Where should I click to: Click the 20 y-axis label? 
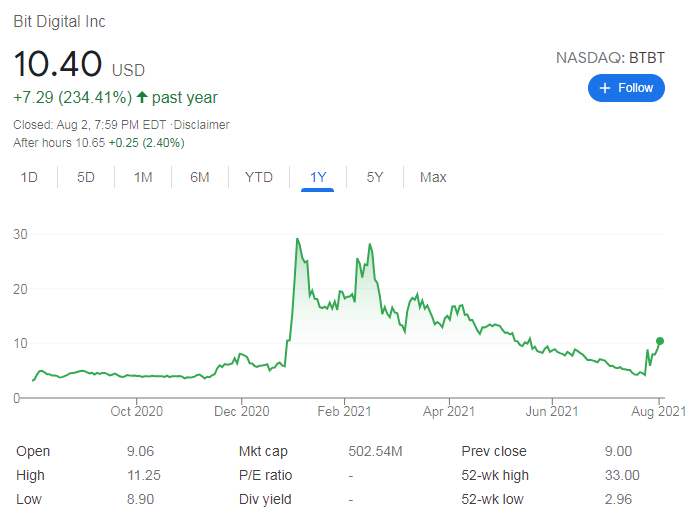(20, 289)
